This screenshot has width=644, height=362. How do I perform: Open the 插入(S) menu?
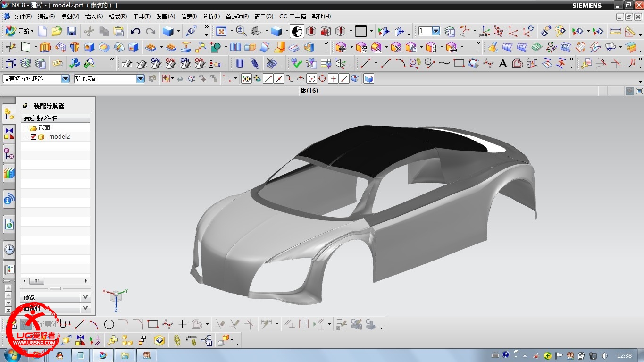[93, 17]
